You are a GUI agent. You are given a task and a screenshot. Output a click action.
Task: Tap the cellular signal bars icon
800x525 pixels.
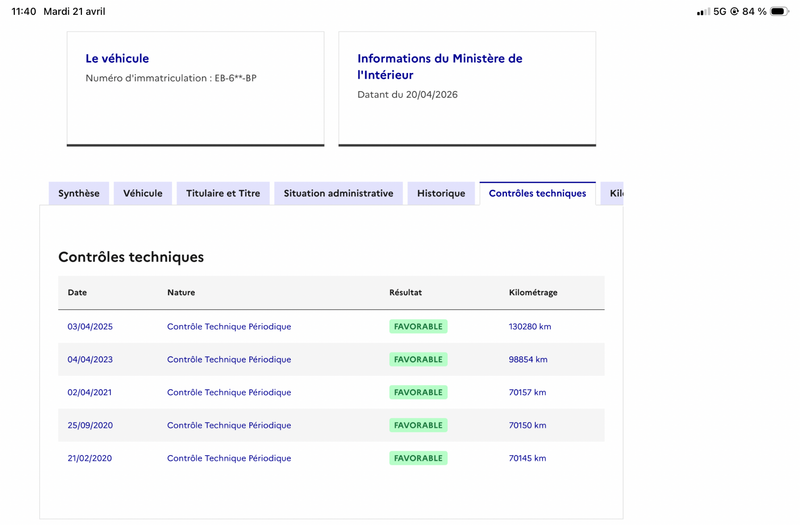click(x=703, y=11)
